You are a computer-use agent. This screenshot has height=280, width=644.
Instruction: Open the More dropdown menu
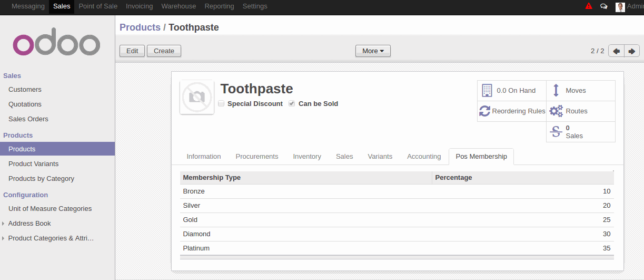(373, 51)
